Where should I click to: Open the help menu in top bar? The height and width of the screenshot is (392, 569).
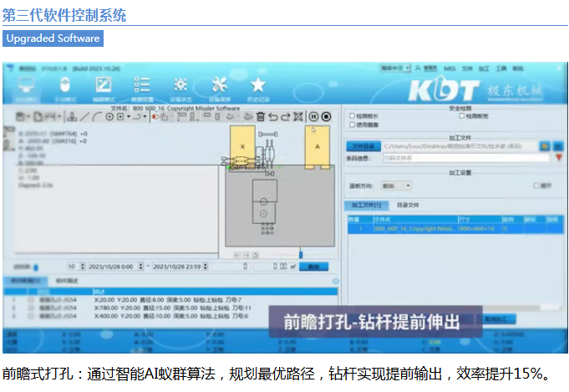[x=518, y=69]
